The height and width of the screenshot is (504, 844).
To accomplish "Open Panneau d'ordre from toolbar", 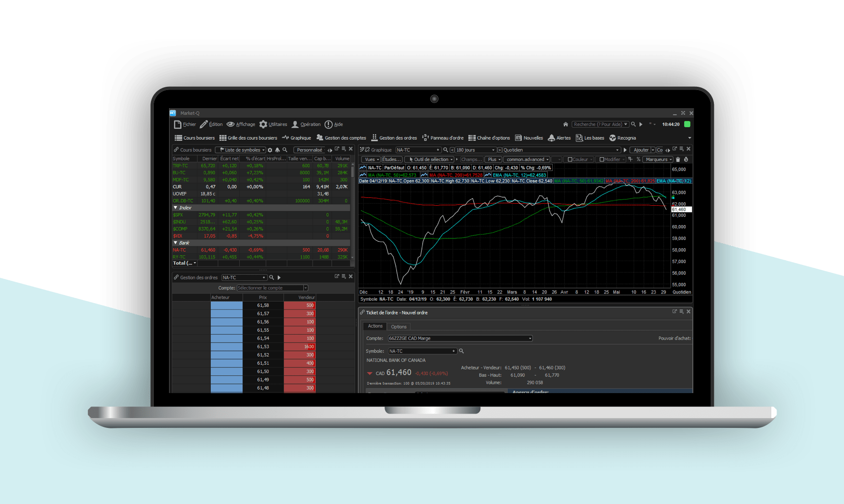I will click(x=443, y=138).
